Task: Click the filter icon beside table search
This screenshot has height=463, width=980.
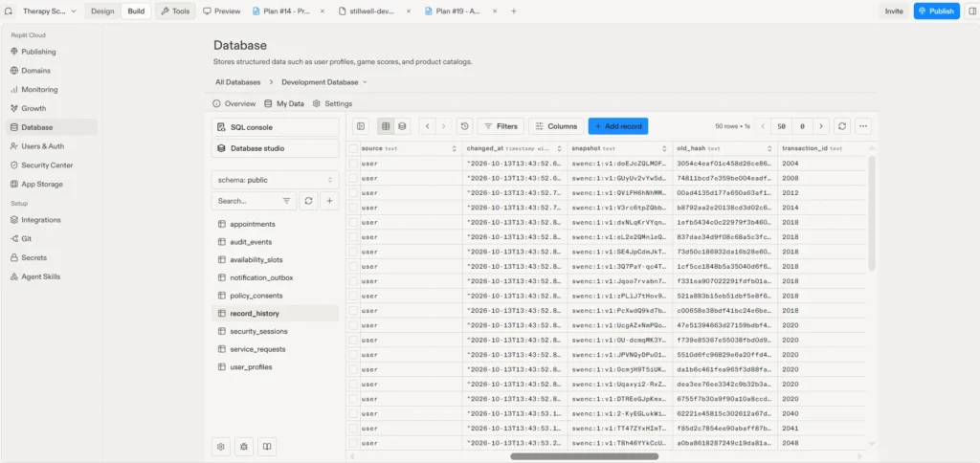Action: pyautogui.click(x=286, y=201)
